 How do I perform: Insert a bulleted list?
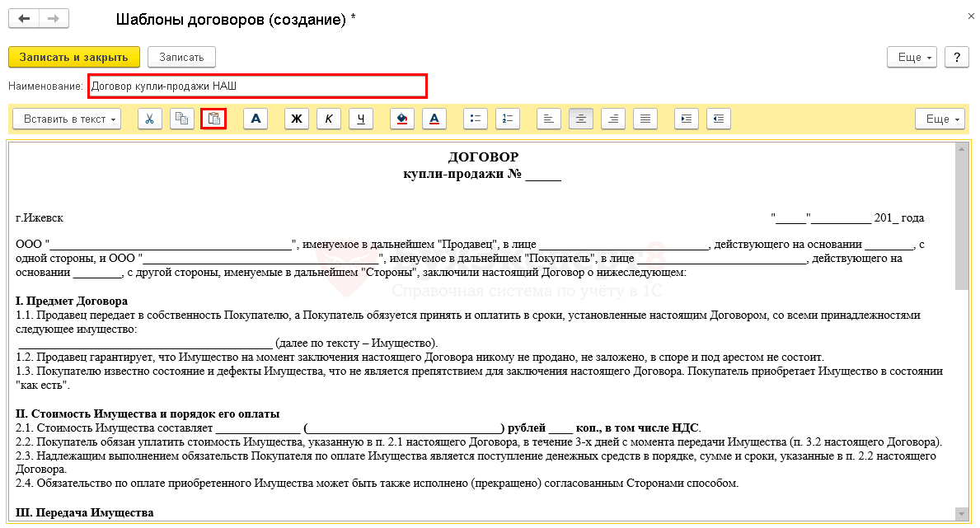coord(475,119)
